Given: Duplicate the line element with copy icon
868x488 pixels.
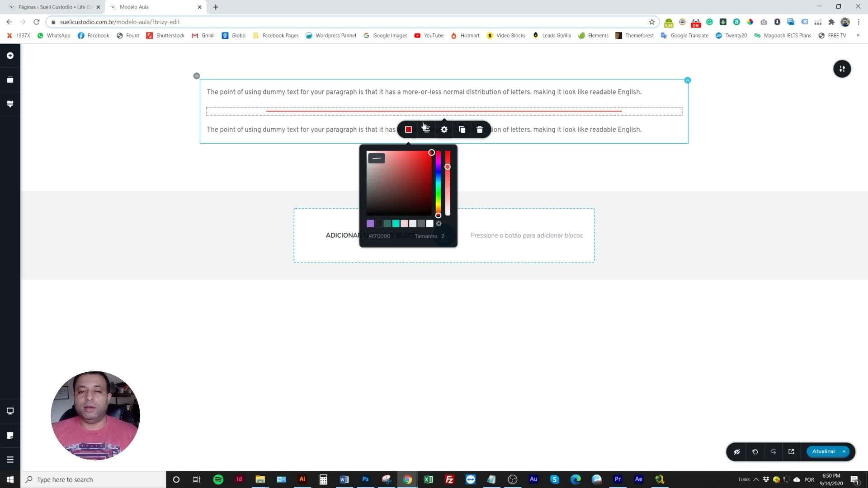Looking at the screenshot, I should (x=462, y=130).
